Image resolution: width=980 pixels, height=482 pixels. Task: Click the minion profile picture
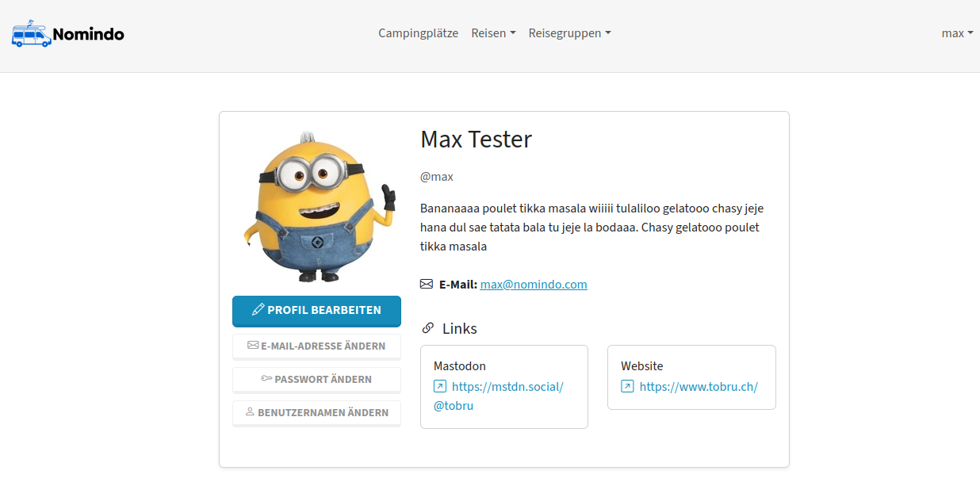coord(316,205)
